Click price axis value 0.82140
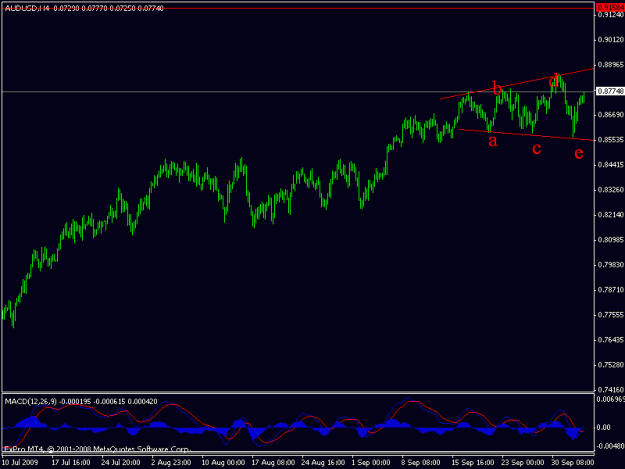This screenshot has height=469, width=625. [x=610, y=215]
